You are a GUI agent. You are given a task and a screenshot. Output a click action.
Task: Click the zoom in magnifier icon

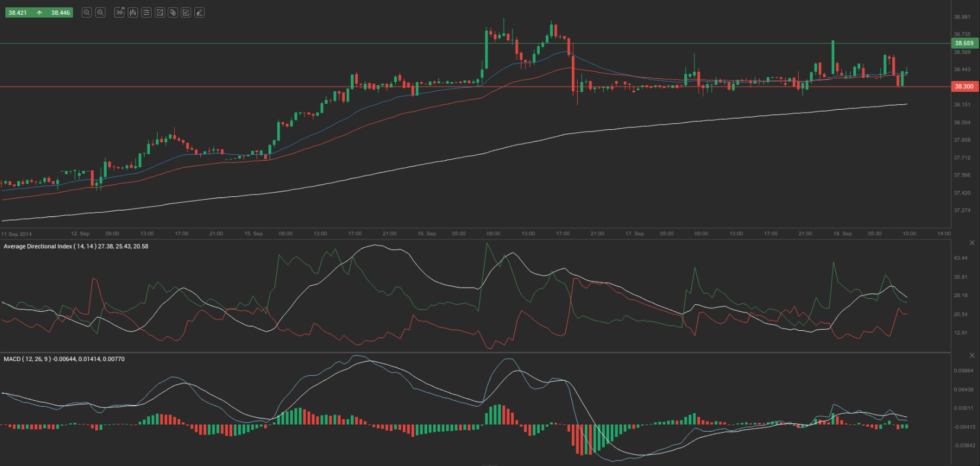[x=101, y=12]
